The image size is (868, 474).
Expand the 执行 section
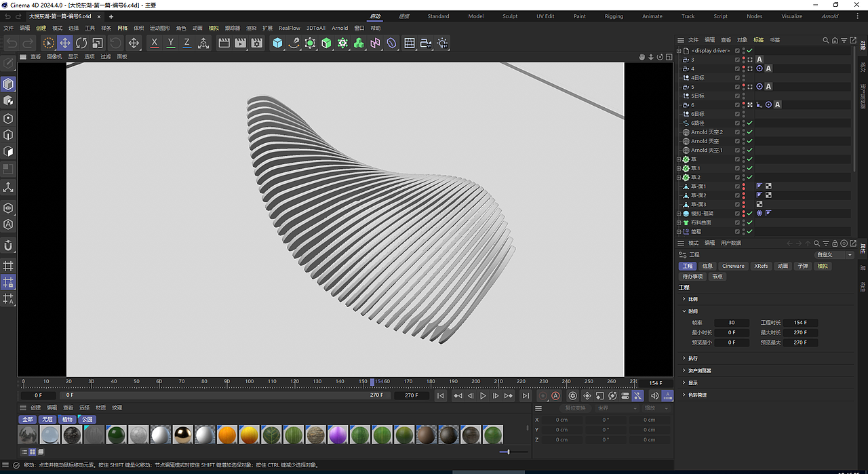point(684,358)
